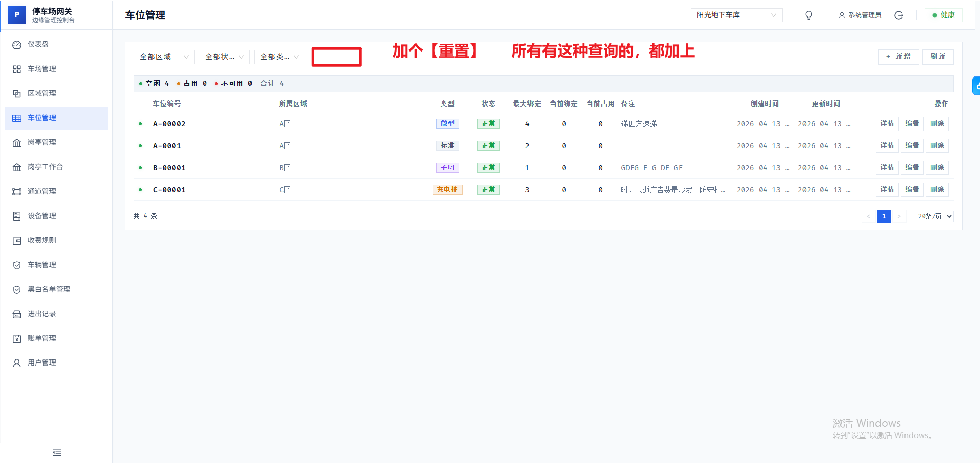Click the 黑白名单管理 shield icon

click(x=17, y=290)
